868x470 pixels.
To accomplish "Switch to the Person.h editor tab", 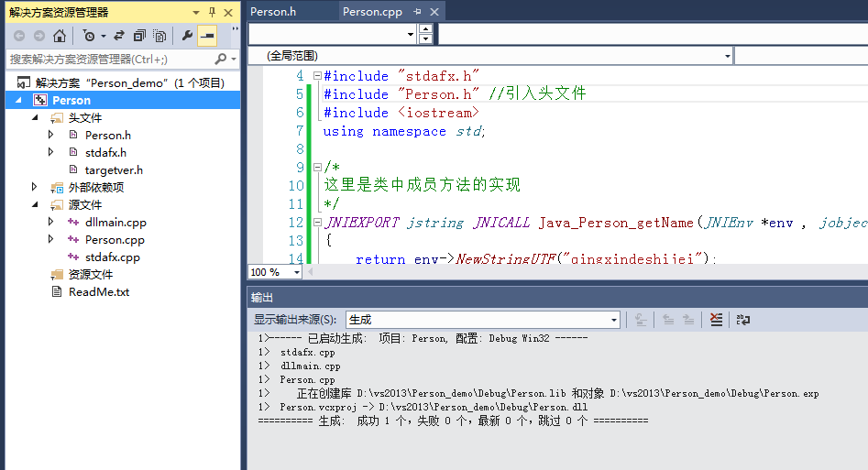I will (273, 12).
